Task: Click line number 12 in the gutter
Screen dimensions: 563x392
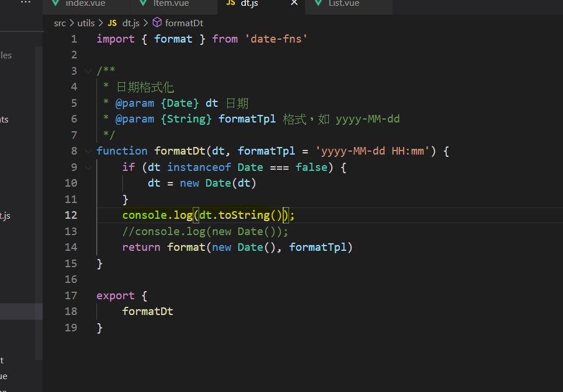Action: (x=71, y=215)
